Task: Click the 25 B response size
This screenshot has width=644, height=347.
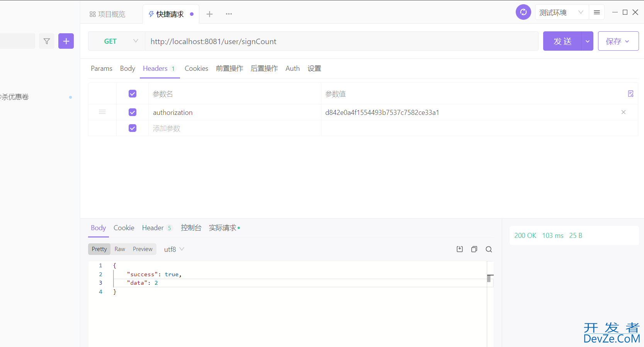Action: tap(576, 236)
